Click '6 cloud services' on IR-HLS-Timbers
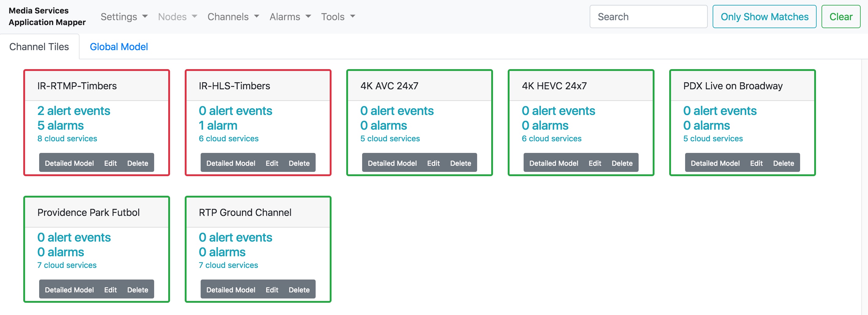The image size is (868, 315). (228, 139)
